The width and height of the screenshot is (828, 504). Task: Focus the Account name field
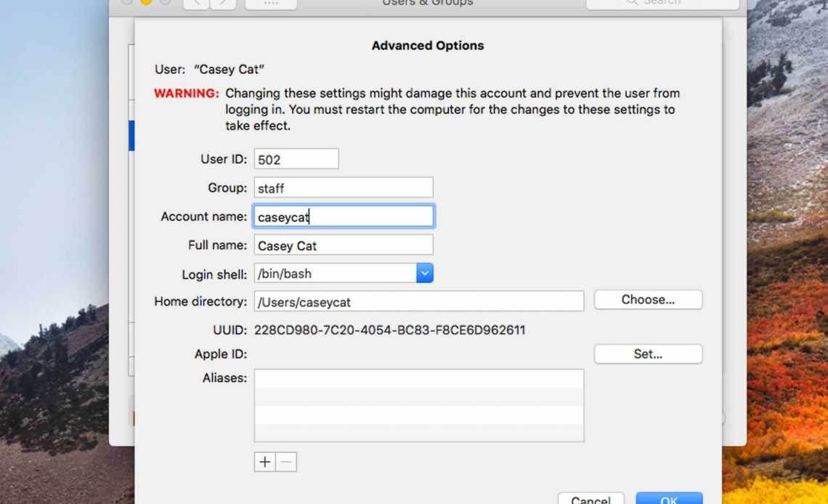(x=344, y=216)
